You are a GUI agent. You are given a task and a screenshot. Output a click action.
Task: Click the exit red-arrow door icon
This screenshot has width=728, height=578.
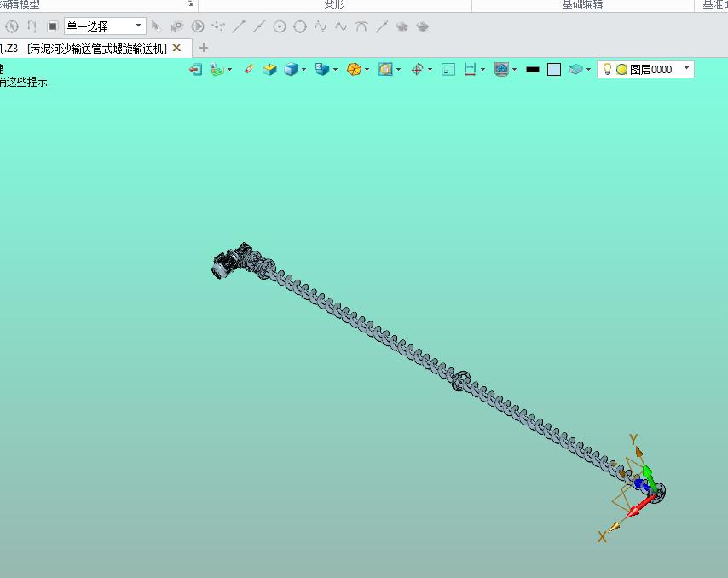point(195,70)
